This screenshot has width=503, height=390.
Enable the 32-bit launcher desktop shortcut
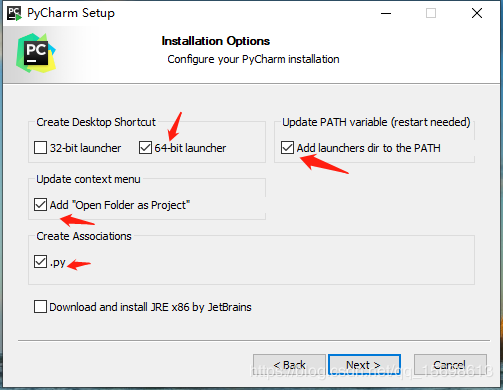pyautogui.click(x=40, y=148)
